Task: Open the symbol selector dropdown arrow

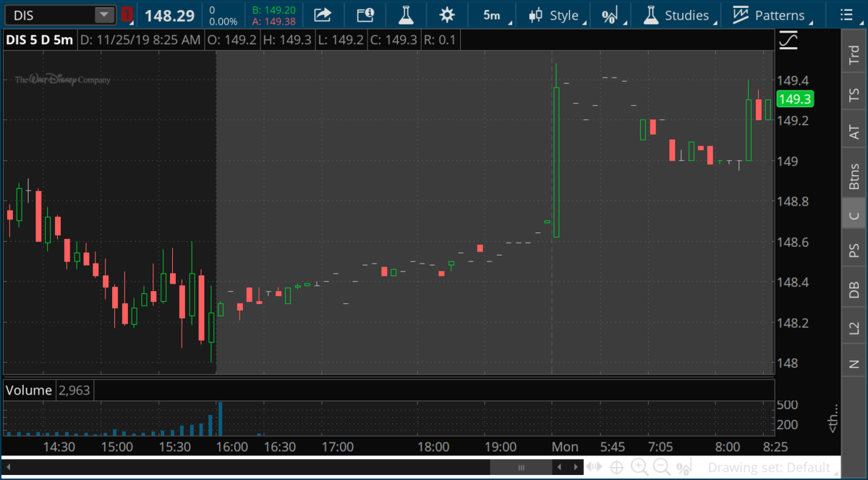Action: tap(105, 14)
